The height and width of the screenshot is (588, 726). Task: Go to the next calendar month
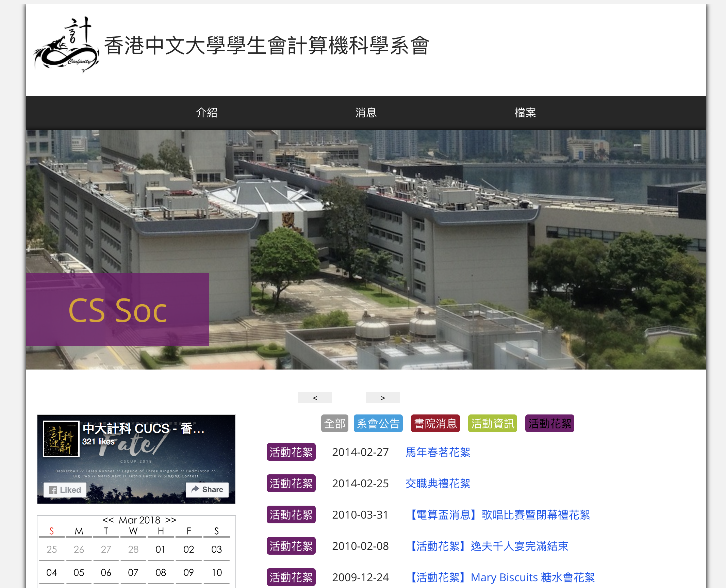(x=171, y=520)
